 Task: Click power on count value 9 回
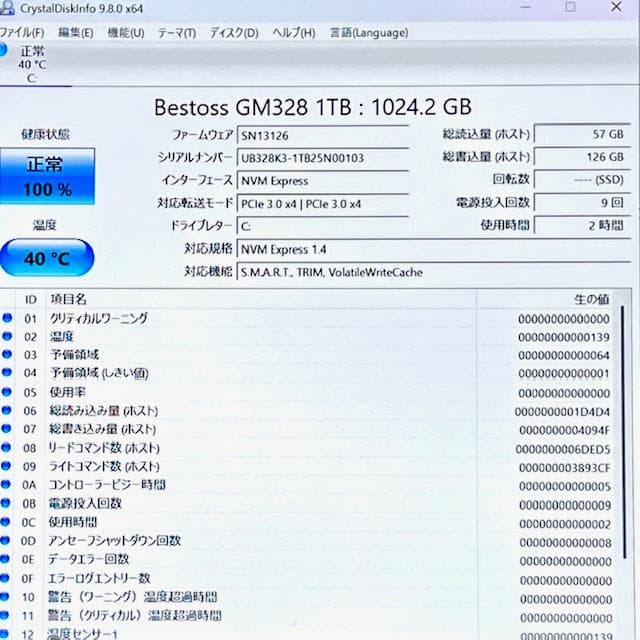tap(582, 202)
